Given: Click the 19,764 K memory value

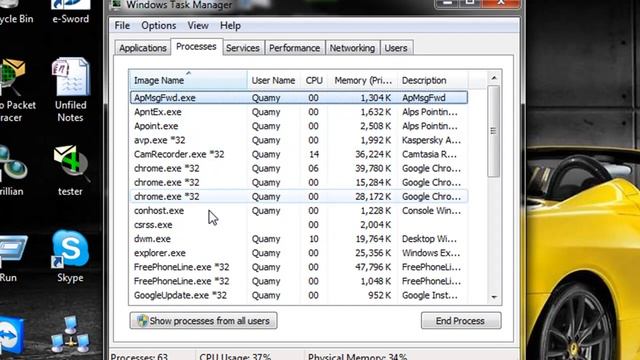Looking at the screenshot, I should pos(373,239).
